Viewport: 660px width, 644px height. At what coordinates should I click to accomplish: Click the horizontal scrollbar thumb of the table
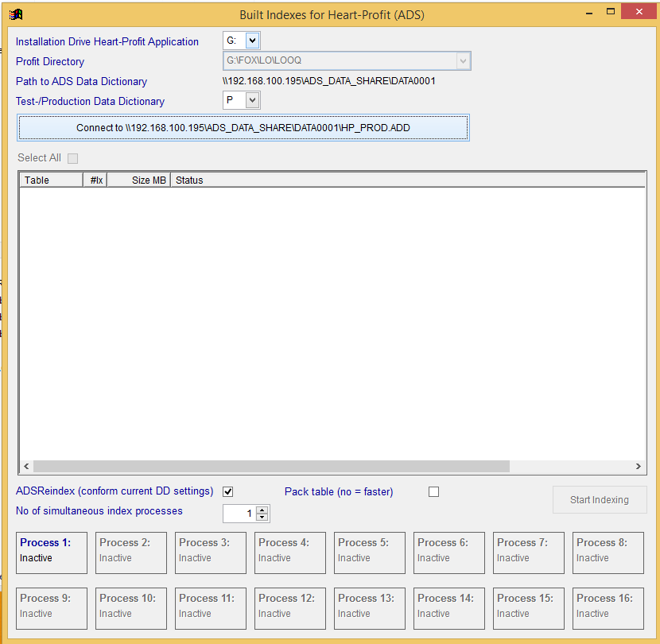pyautogui.click(x=271, y=467)
